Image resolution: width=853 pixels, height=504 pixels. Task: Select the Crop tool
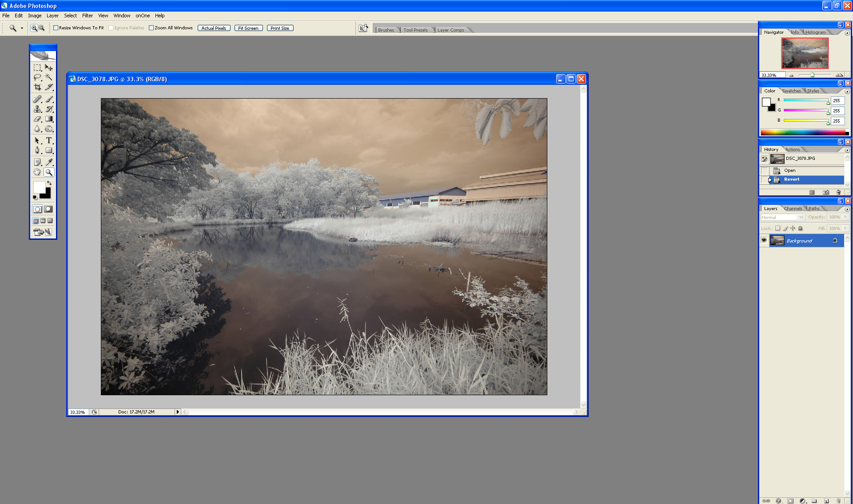pyautogui.click(x=37, y=87)
